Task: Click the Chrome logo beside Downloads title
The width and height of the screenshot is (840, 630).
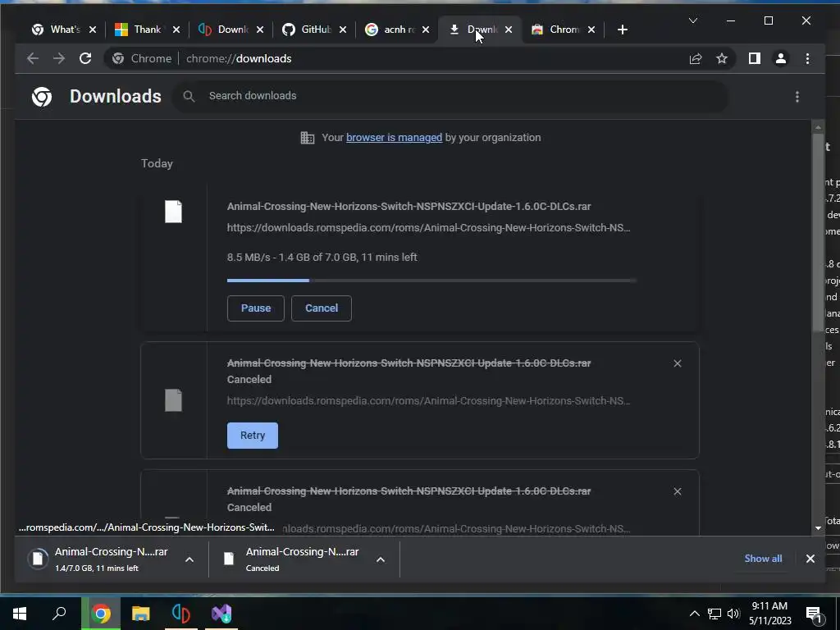Action: [42, 97]
